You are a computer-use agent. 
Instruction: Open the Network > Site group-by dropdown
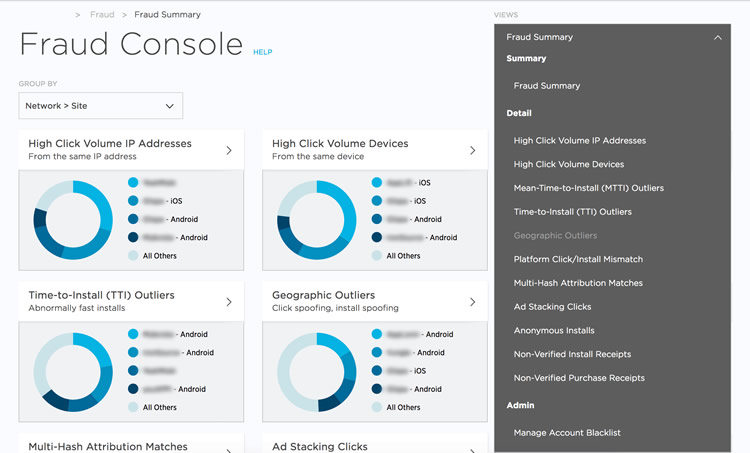pyautogui.click(x=100, y=106)
